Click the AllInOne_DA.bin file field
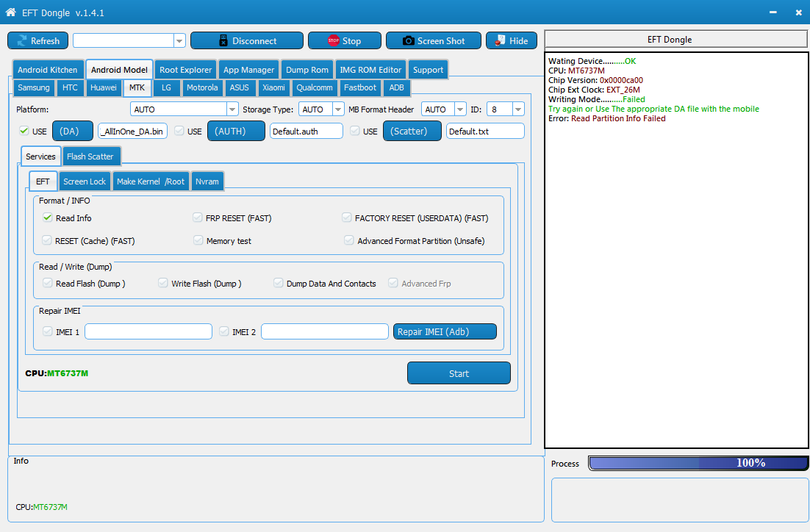This screenshot has height=532, width=810. tap(133, 132)
